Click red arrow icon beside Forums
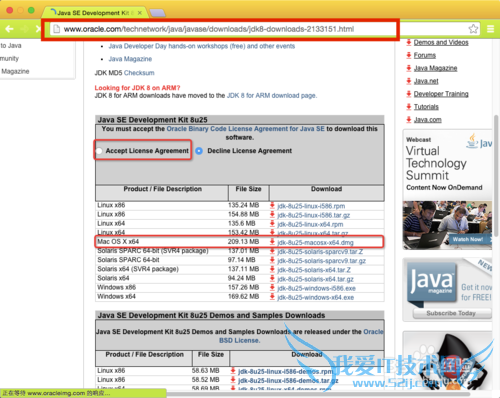 (409, 55)
